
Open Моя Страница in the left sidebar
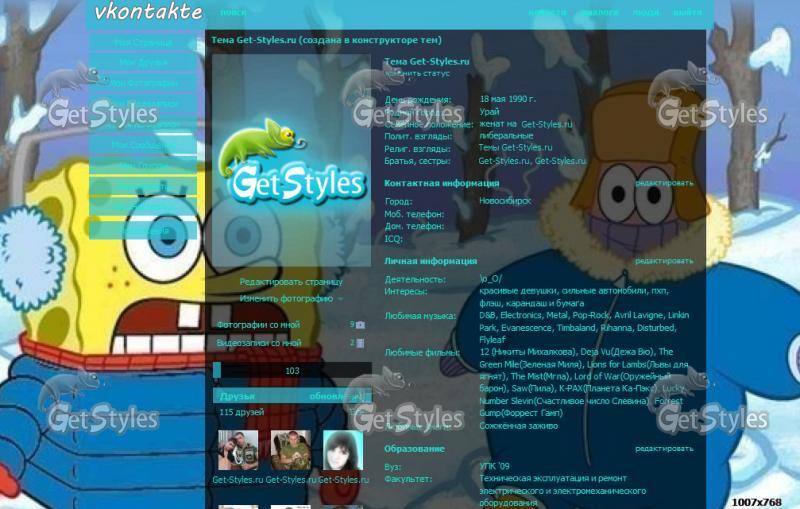(x=143, y=43)
